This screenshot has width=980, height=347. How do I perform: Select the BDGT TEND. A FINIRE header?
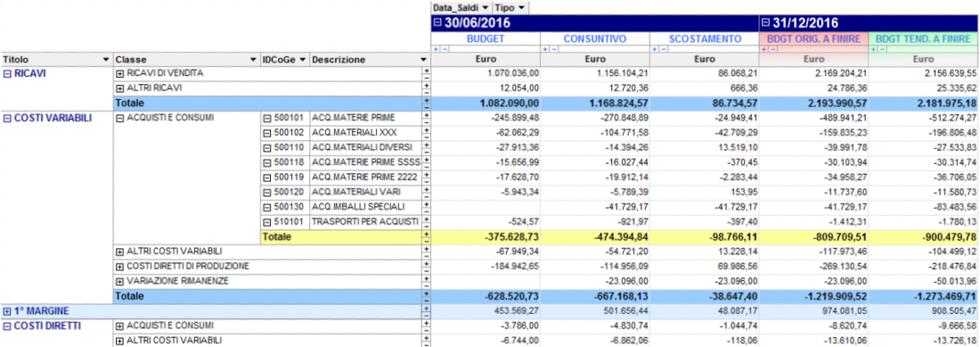[922, 38]
